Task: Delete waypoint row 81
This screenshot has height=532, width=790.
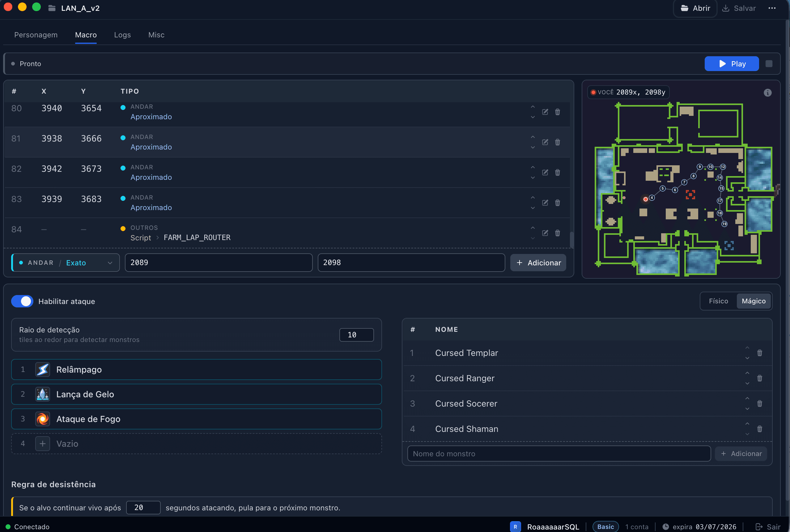Action: [x=558, y=142]
